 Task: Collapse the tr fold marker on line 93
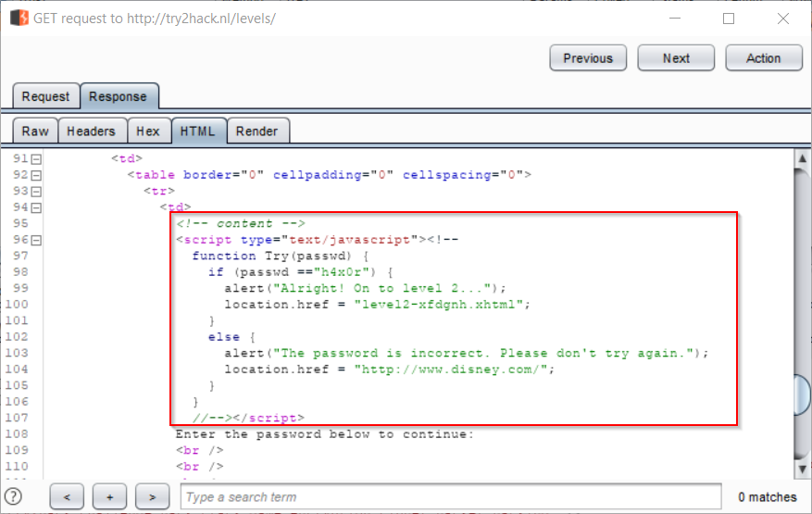(36, 191)
